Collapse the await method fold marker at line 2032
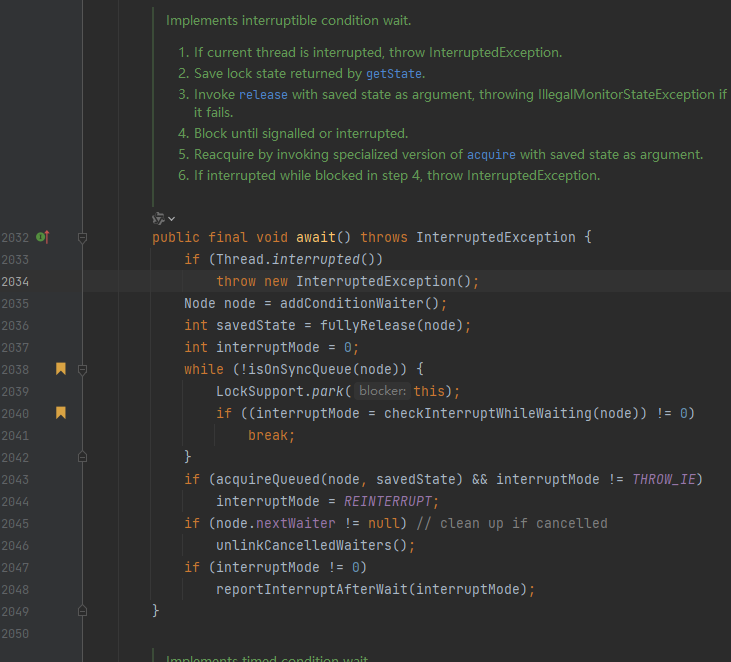The width and height of the screenshot is (731, 662). (83, 238)
